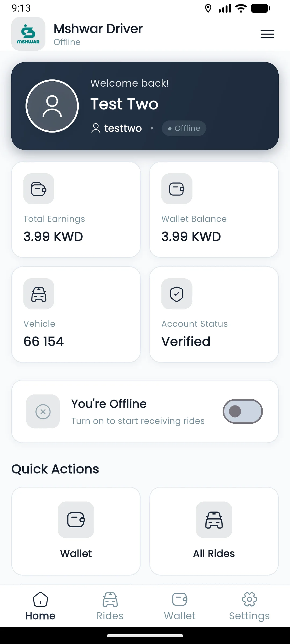Tap the Account Status shield icon
The width and height of the screenshot is (290, 644).
coord(177,294)
